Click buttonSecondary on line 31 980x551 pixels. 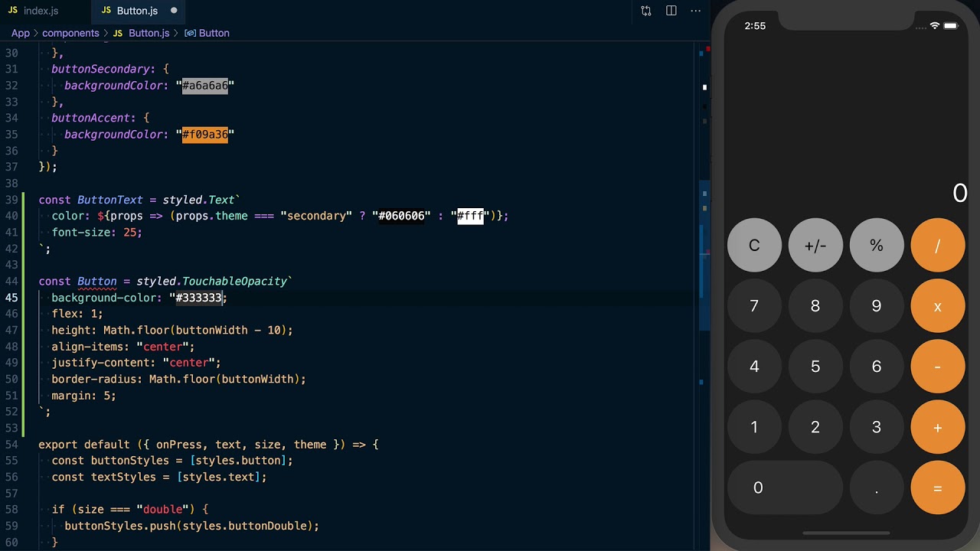pos(100,69)
